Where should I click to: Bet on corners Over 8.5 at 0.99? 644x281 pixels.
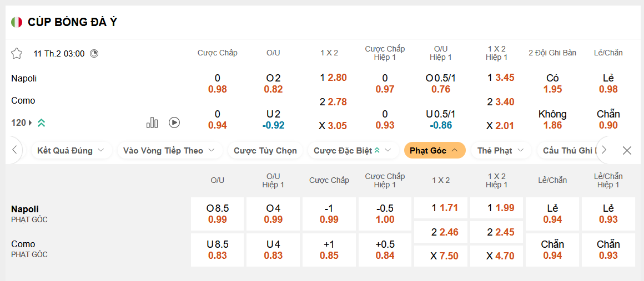(x=217, y=214)
